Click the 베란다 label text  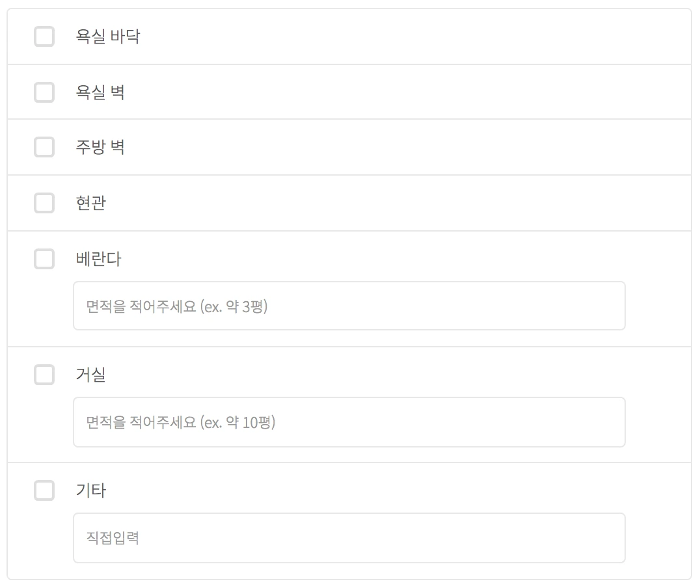[98, 259]
